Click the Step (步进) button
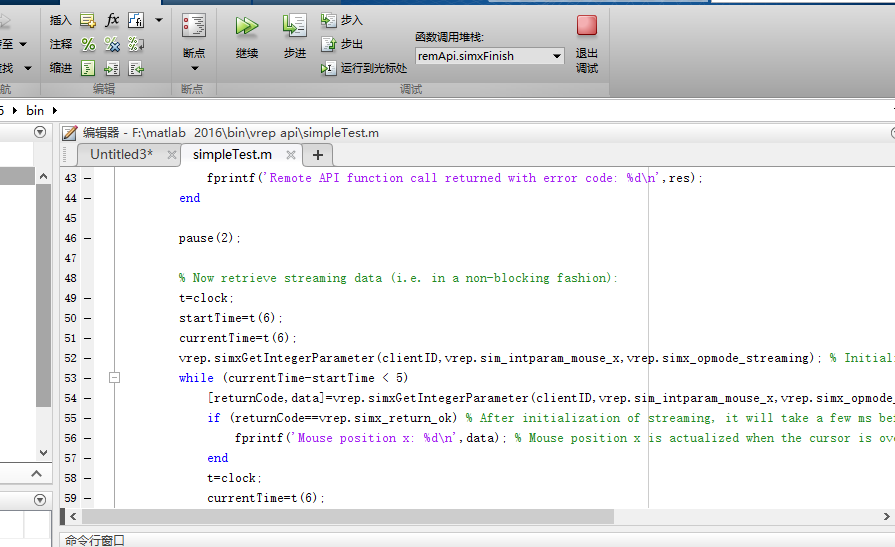The height and width of the screenshot is (547, 895). (x=295, y=37)
